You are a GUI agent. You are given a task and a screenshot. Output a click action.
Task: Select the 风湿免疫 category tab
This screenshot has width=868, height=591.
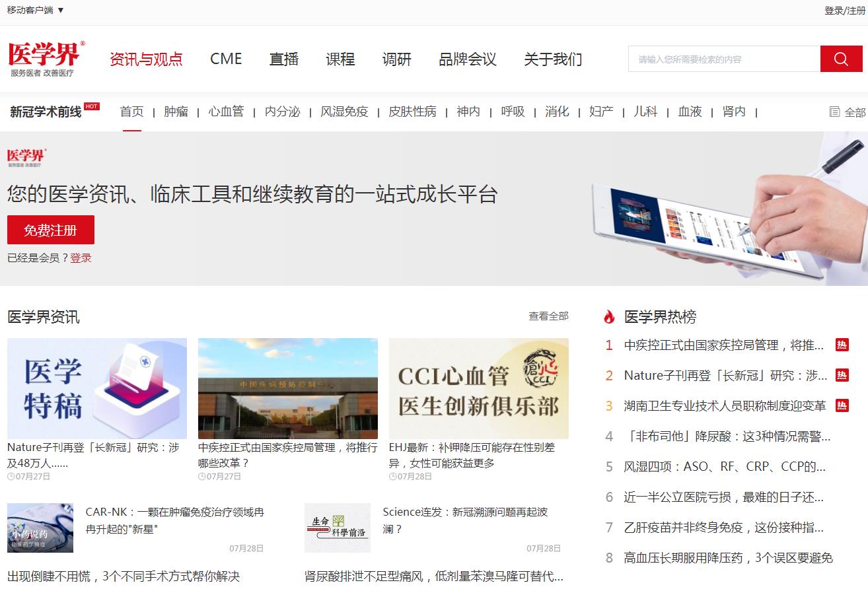coord(344,112)
